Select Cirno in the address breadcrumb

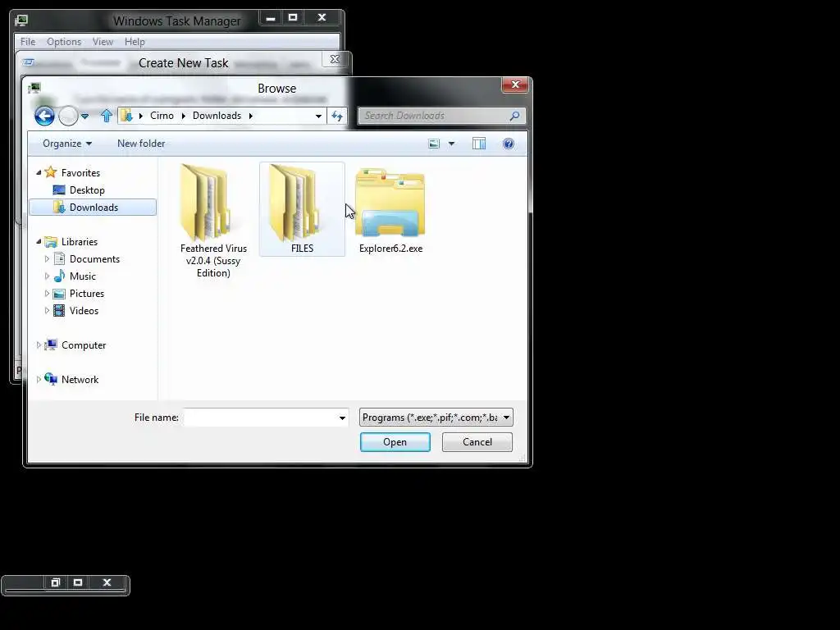[162, 116]
